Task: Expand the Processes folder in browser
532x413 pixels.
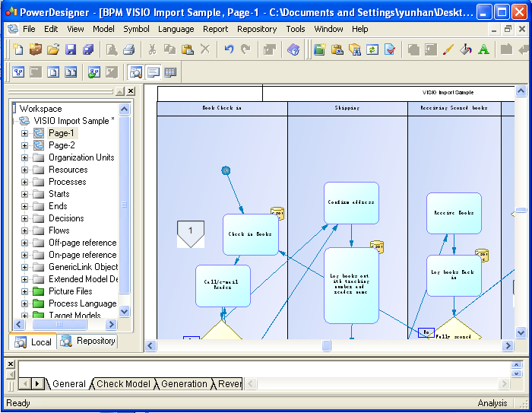Action: 24,182
